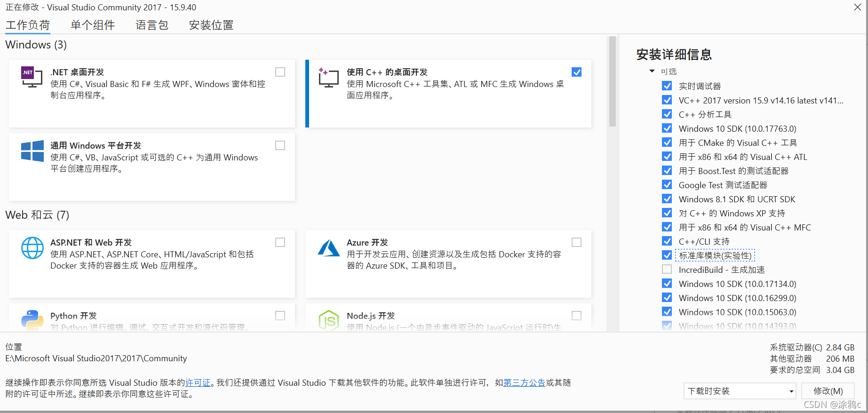
Task: Uncheck 用于 x86 和 x64 的 Visual C++ MFC
Action: click(667, 227)
